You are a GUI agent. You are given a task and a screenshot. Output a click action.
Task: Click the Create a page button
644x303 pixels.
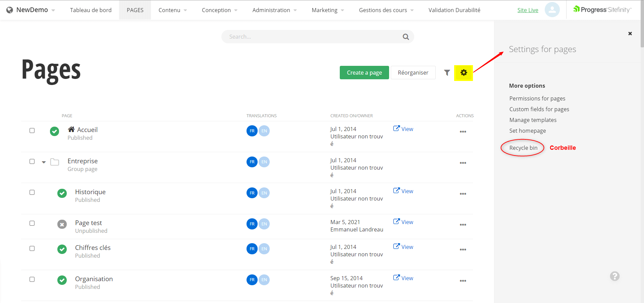(x=364, y=73)
